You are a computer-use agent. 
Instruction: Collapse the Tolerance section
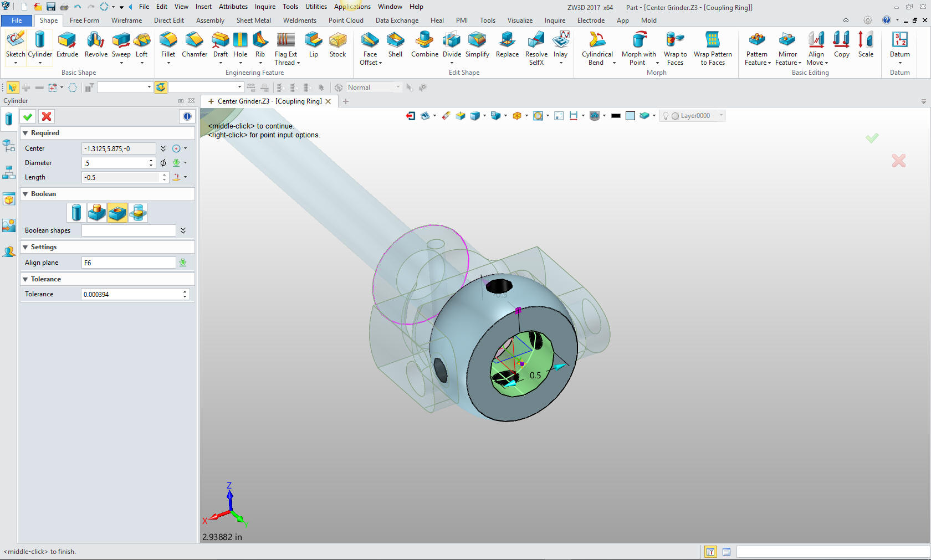point(25,279)
